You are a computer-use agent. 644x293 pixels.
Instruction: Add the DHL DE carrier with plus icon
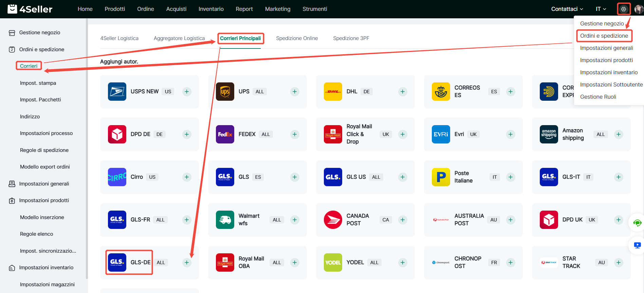pos(403,92)
